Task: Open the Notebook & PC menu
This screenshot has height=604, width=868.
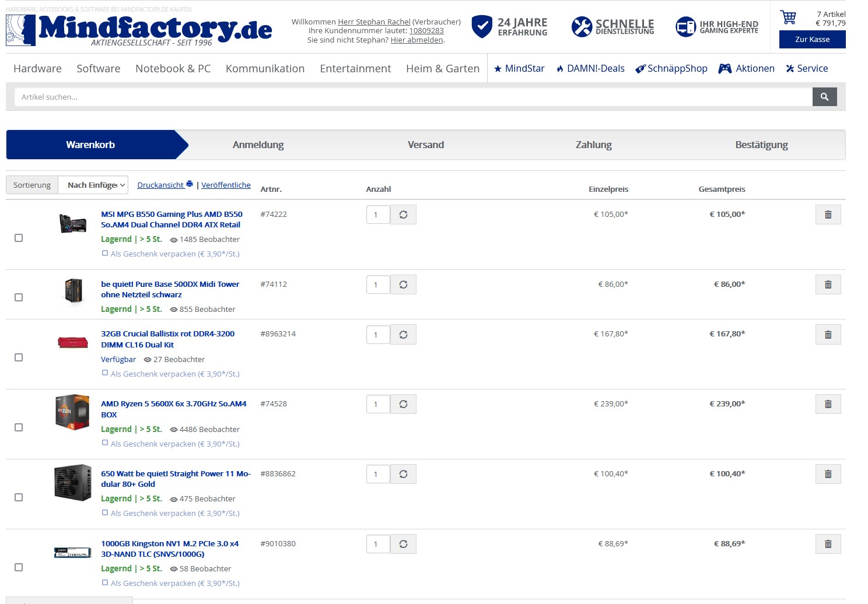Action: tap(173, 68)
